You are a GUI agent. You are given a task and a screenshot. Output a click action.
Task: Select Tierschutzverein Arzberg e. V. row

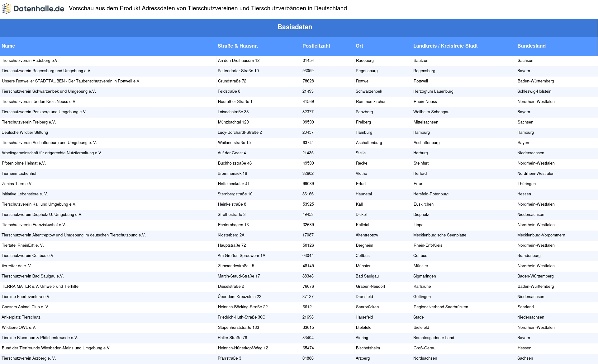pos(29,358)
